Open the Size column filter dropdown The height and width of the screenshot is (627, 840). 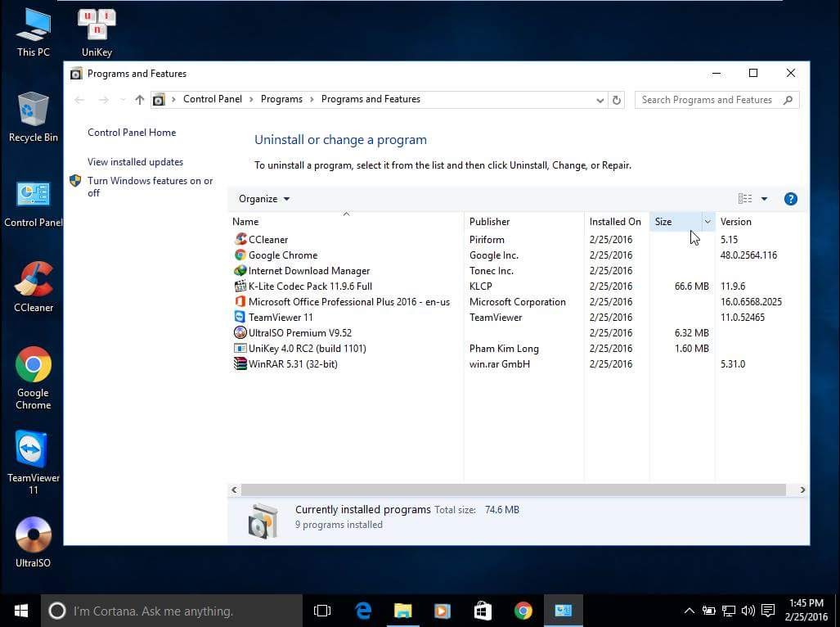tap(707, 221)
